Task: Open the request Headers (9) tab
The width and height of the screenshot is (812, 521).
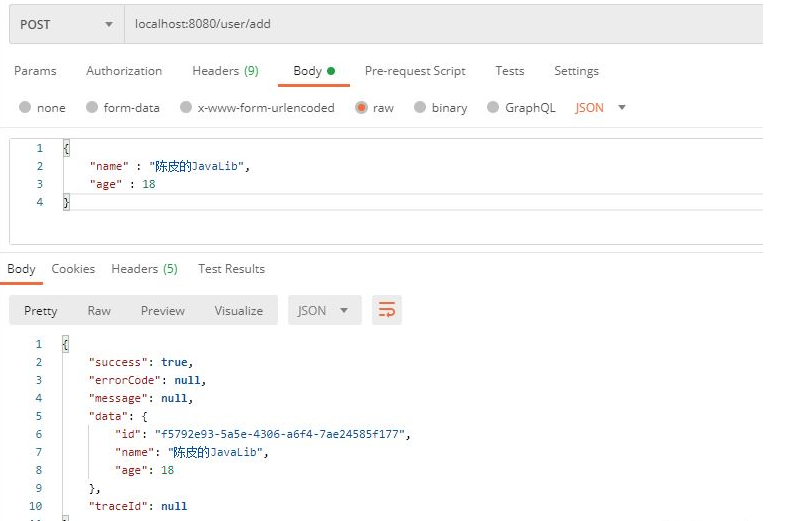Action: 225,71
